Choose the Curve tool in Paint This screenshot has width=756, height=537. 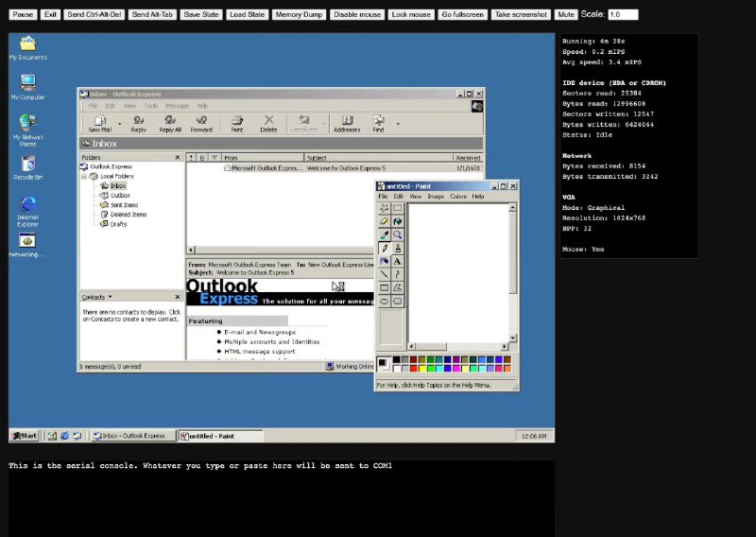tap(397, 274)
